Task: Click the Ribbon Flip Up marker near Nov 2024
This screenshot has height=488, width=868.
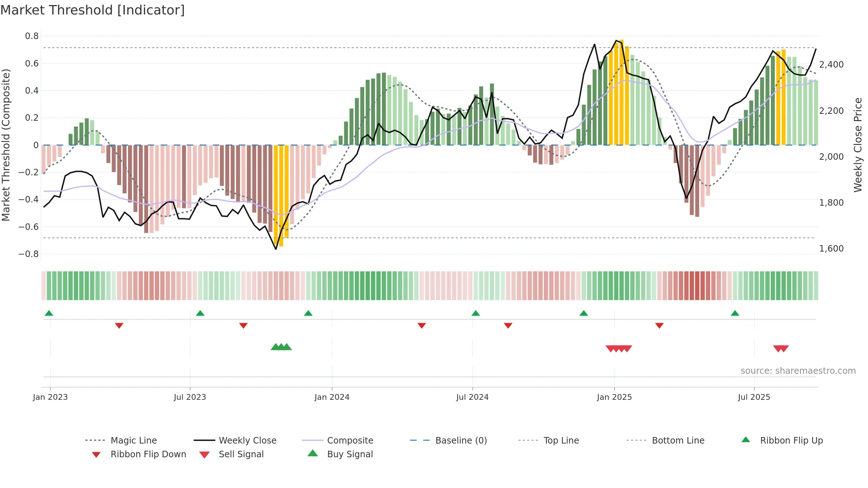Action: (584, 313)
